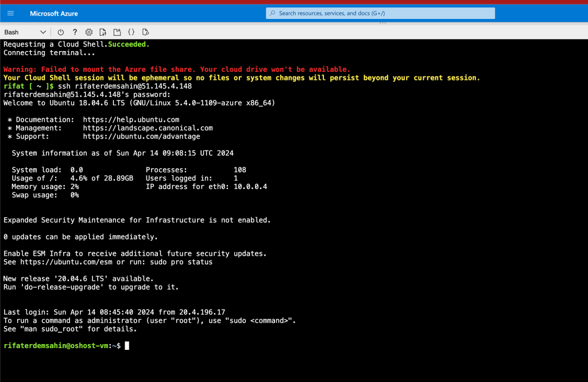Image resolution: width=588 pixels, height=382 pixels.
Task: Focus the Search resources, services, and docs field
Action: 380,13
